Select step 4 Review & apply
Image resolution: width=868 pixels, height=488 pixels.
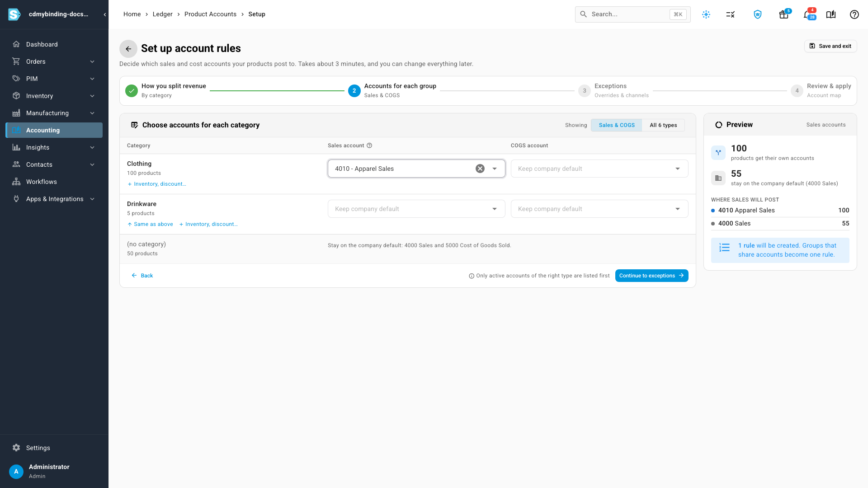[821, 90]
